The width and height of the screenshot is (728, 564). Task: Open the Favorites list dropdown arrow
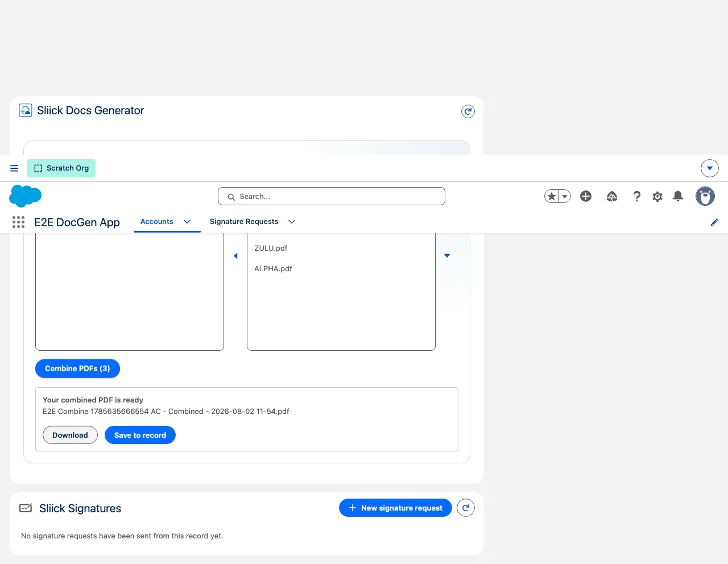click(x=565, y=196)
